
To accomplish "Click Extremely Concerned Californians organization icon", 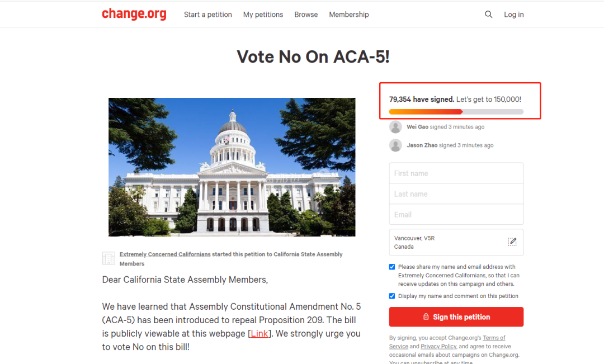I will (108, 258).
